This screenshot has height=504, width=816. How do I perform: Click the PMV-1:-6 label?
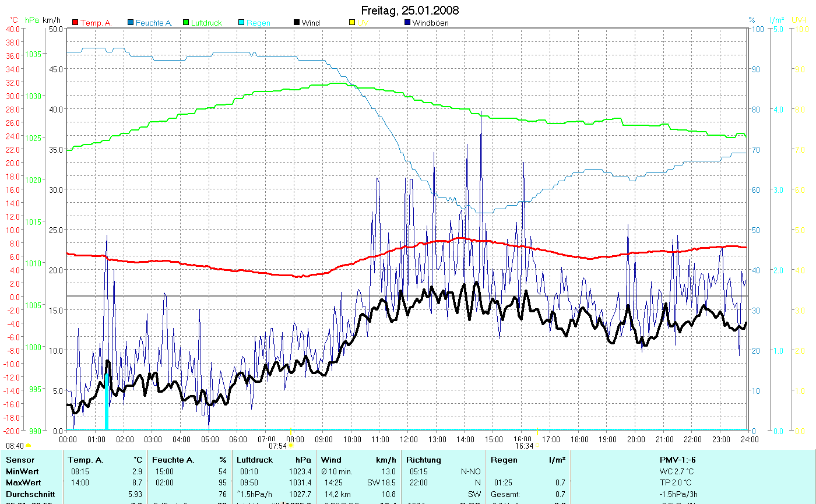click(677, 460)
